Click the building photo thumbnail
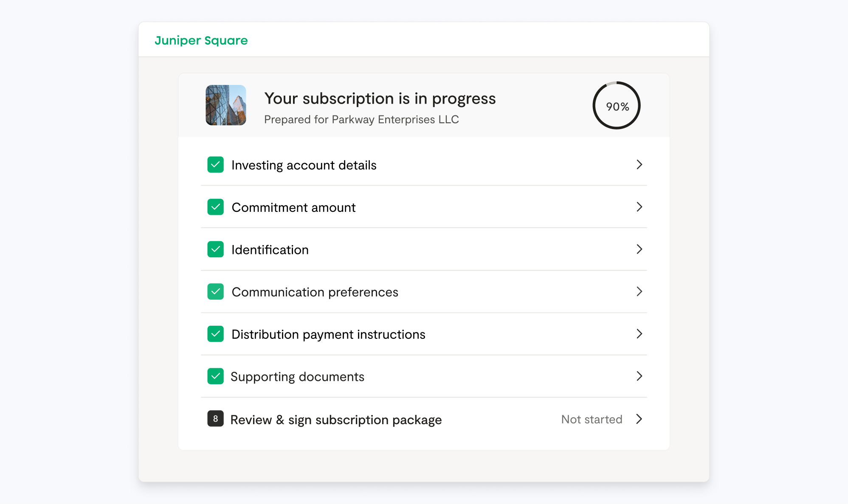This screenshot has width=848, height=504. pos(226,105)
